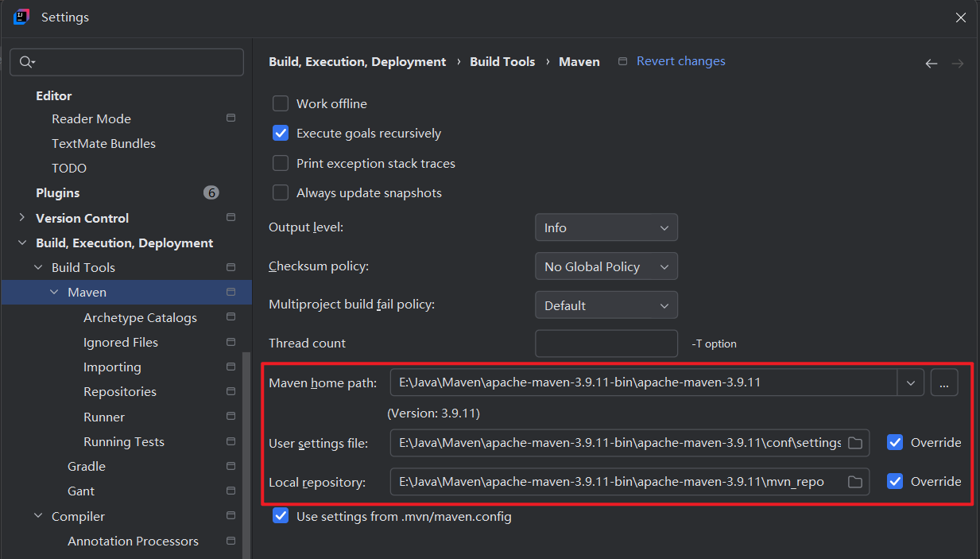The width and height of the screenshot is (980, 559).
Task: Toggle Override for User settings file
Action: coord(895,442)
